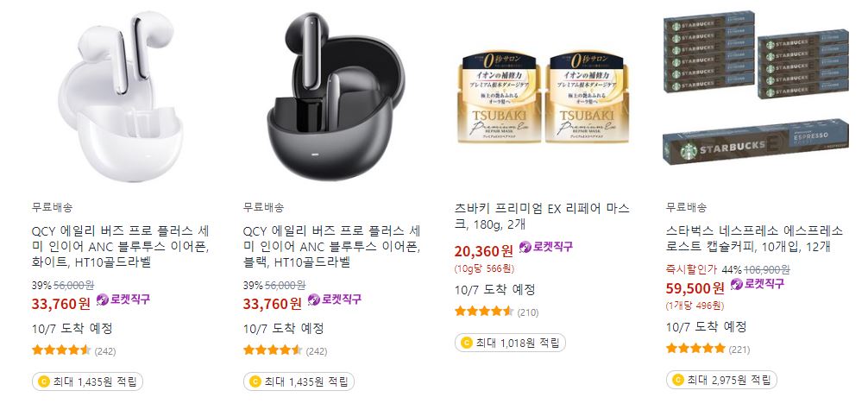Screen dimensions: 868x416
Task: Click the Rocket Jikgu badge on white QCY earbuds
Action: pos(123,299)
